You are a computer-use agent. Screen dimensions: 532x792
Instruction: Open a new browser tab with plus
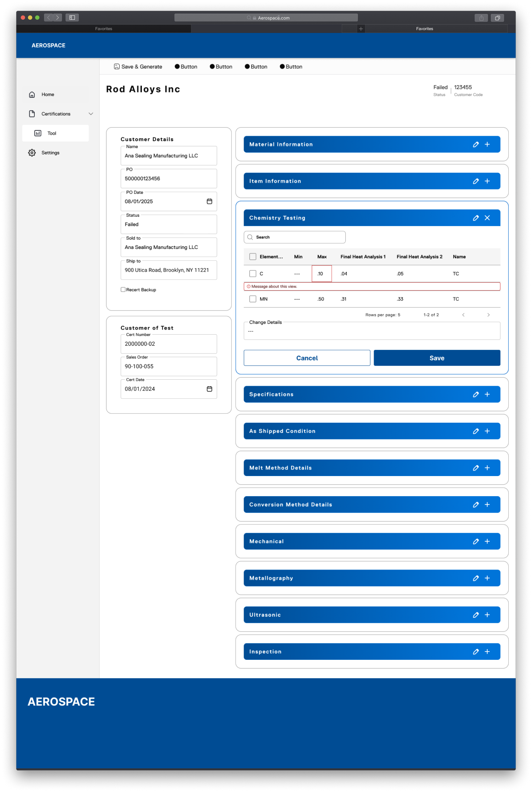pos(361,29)
